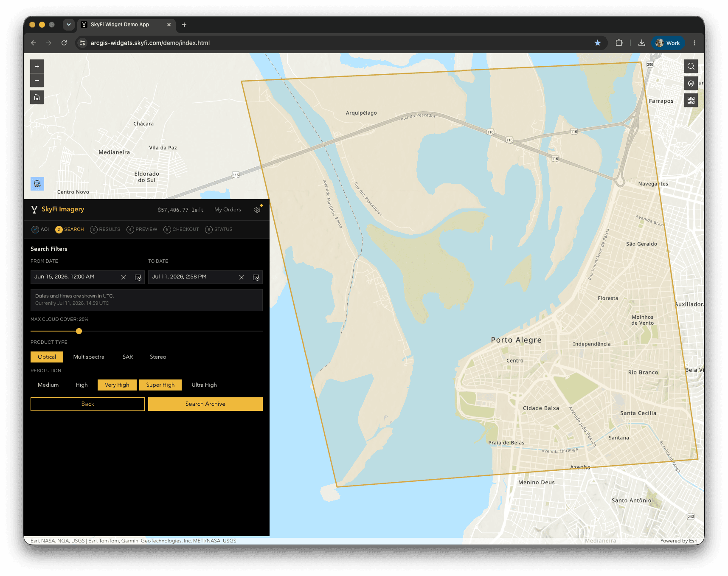
Task: Jump to the Checkout step
Action: coord(181,230)
